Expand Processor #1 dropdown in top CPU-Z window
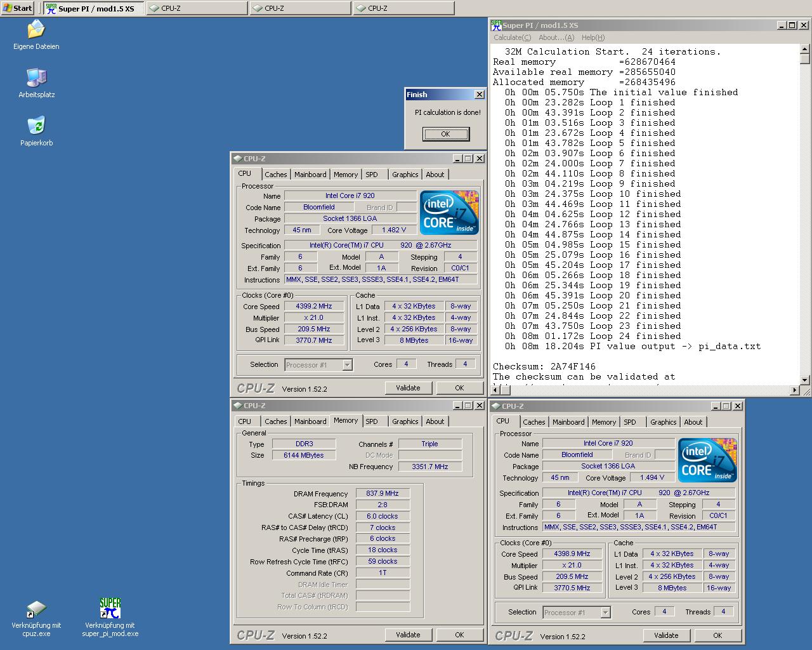812x650 pixels. click(347, 365)
